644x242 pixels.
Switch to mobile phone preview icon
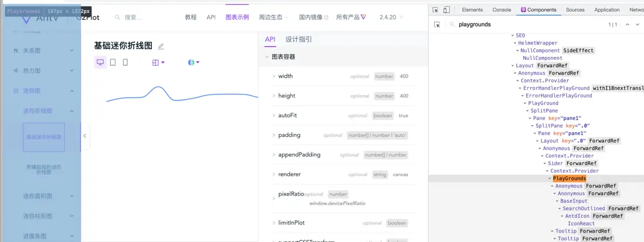click(x=126, y=62)
